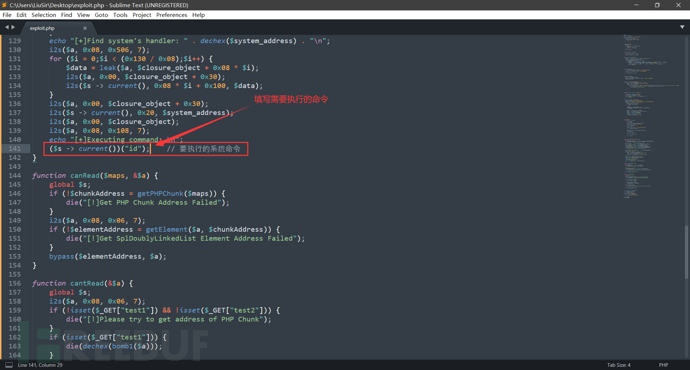Click the Sublime Text title bar icon
Viewport: 690px width, 370px height.
point(4,5)
